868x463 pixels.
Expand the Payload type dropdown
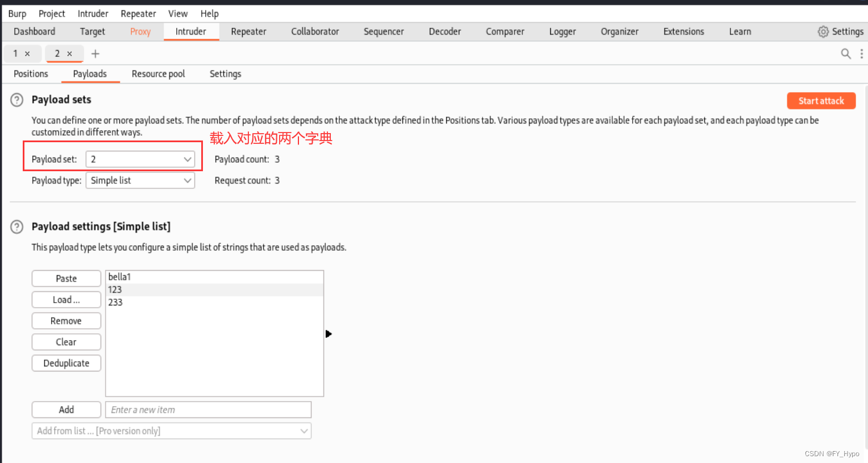coord(140,180)
